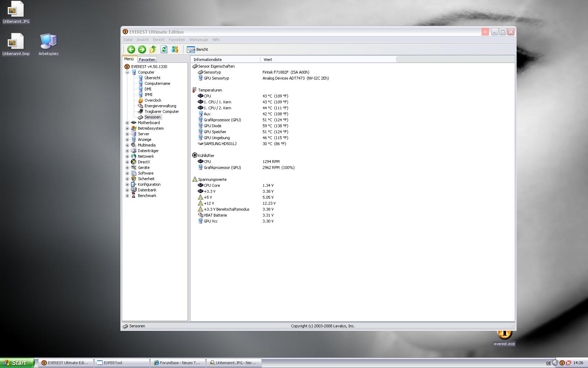Viewport: 588px width, 368px height.
Task: Click the Temperaturen thermometer icon
Action: [195, 90]
